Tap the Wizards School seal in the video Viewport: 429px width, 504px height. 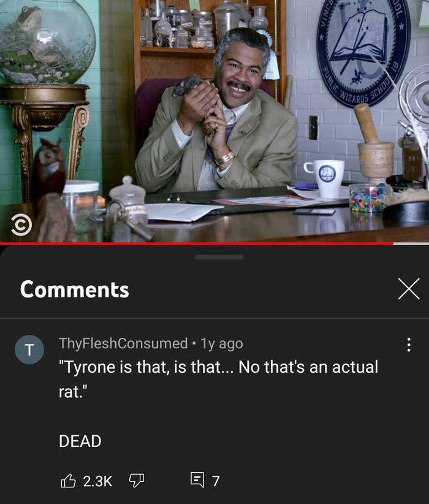point(363,52)
